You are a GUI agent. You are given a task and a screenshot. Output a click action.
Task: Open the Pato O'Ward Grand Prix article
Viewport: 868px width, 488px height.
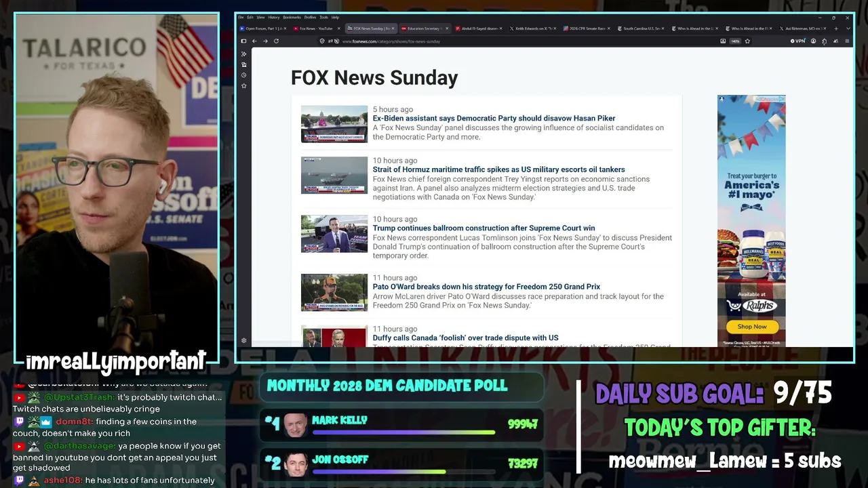coord(486,287)
